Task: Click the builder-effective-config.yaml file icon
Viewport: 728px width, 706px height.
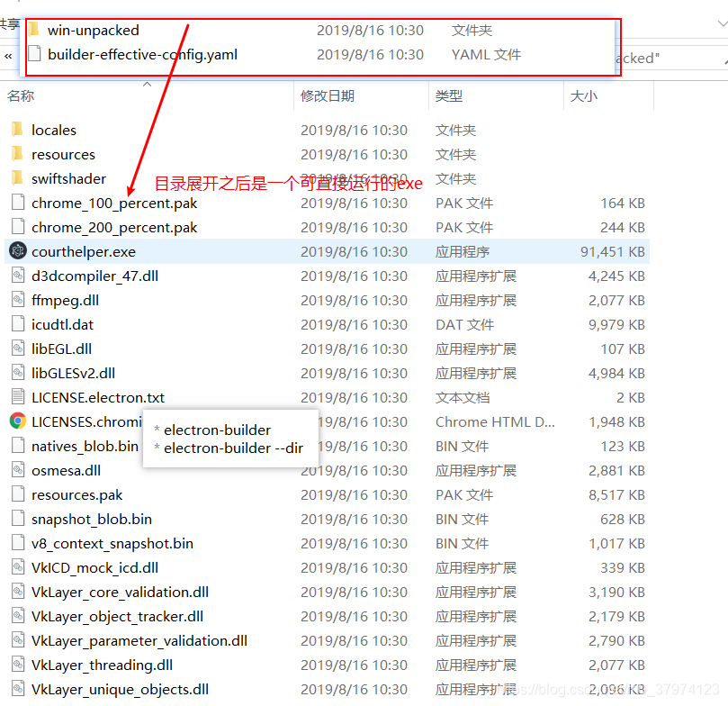Action: pyautogui.click(x=34, y=54)
